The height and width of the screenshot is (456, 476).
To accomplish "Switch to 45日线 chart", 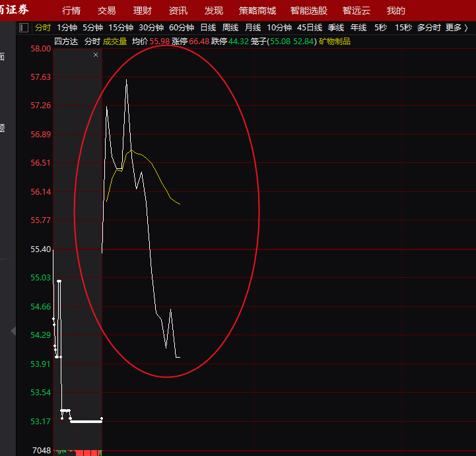I will (310, 28).
